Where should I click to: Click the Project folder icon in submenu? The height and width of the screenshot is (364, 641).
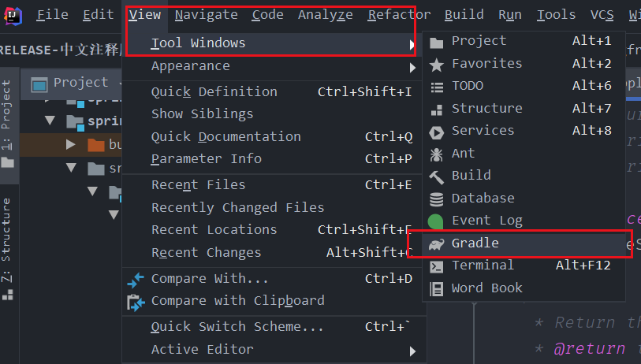pyautogui.click(x=436, y=41)
